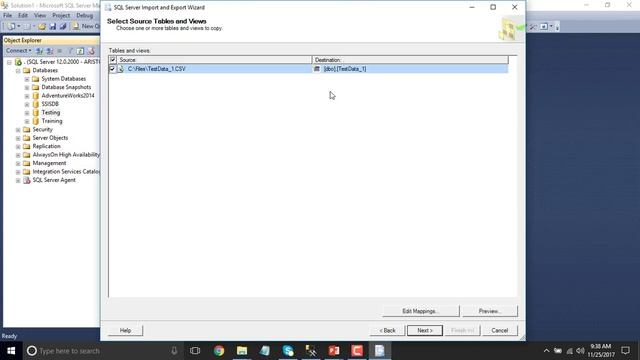Click Disconnect icon in Object Explorer toolbar
This screenshot has height=360, width=640.
[49, 51]
